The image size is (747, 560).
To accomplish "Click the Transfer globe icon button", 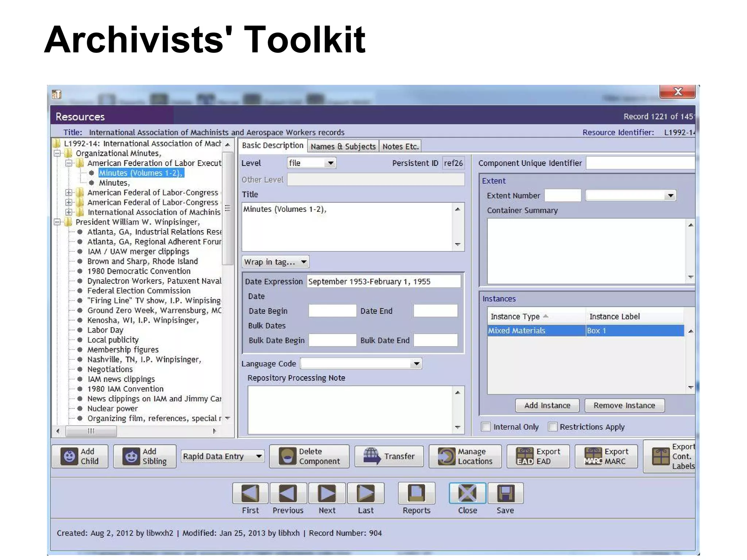I will pos(372,456).
